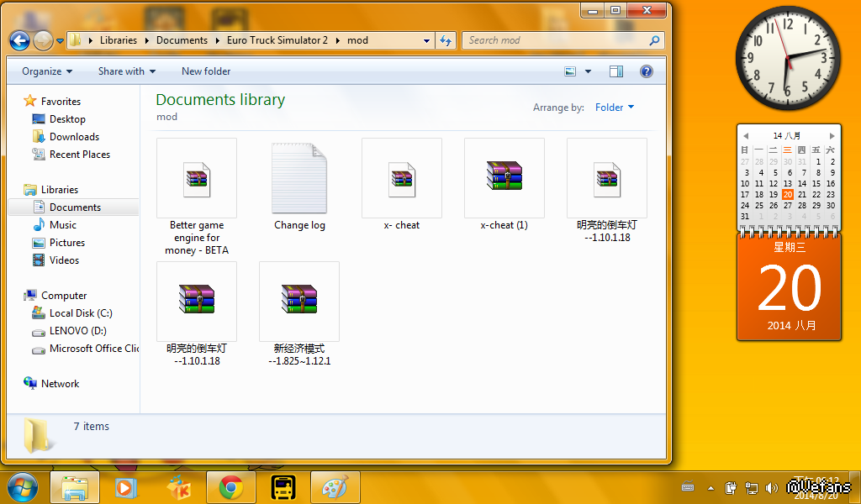The height and width of the screenshot is (504, 861).
Task: Click the Back navigation arrow button
Action: [19, 40]
